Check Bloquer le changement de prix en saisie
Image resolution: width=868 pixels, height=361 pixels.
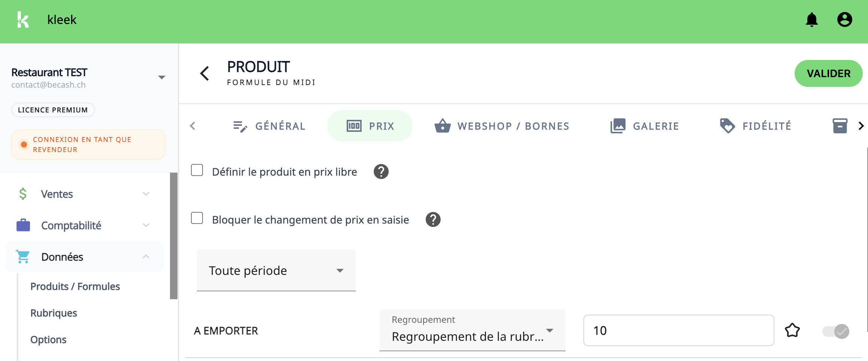(197, 218)
